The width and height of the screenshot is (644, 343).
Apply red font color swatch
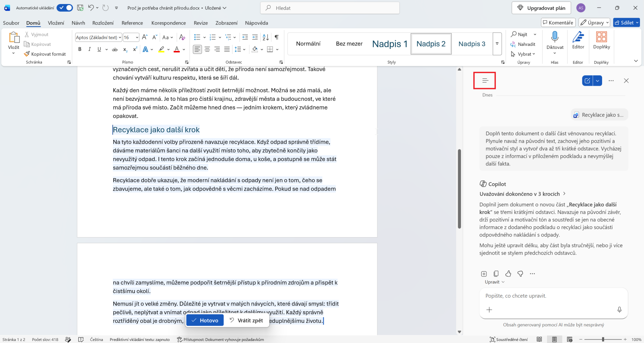[x=177, y=49]
